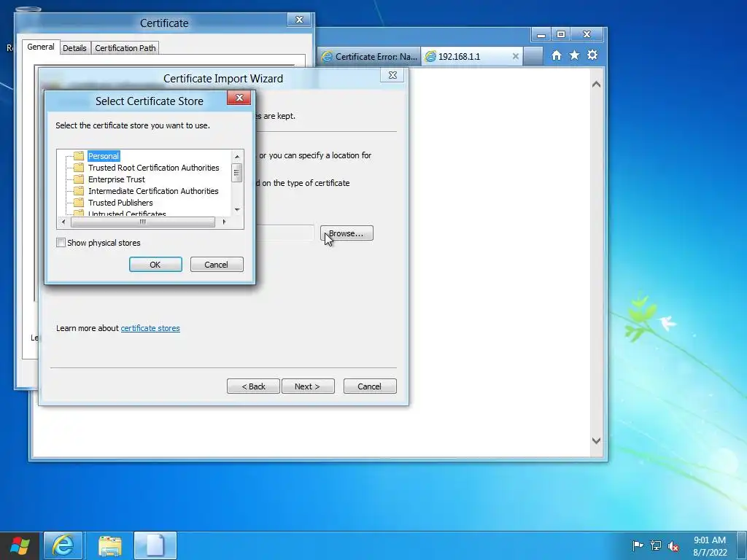Minimize the Internet Explorer window
This screenshot has height=560, width=747.
[x=541, y=35]
